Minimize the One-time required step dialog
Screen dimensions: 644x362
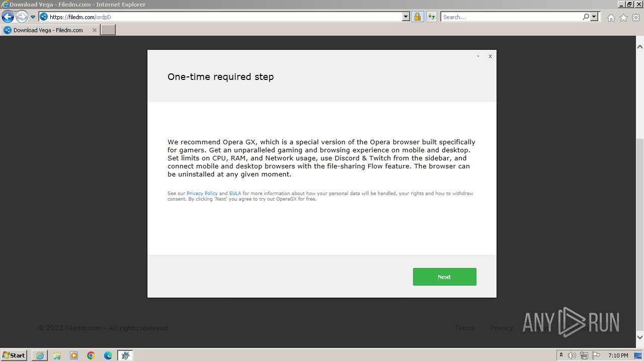click(478, 56)
